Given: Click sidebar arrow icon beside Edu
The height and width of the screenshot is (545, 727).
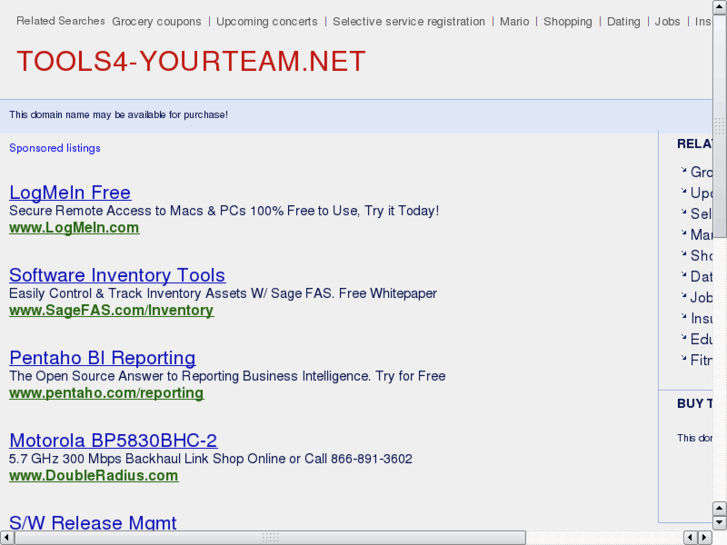Looking at the screenshot, I should click(x=683, y=337).
